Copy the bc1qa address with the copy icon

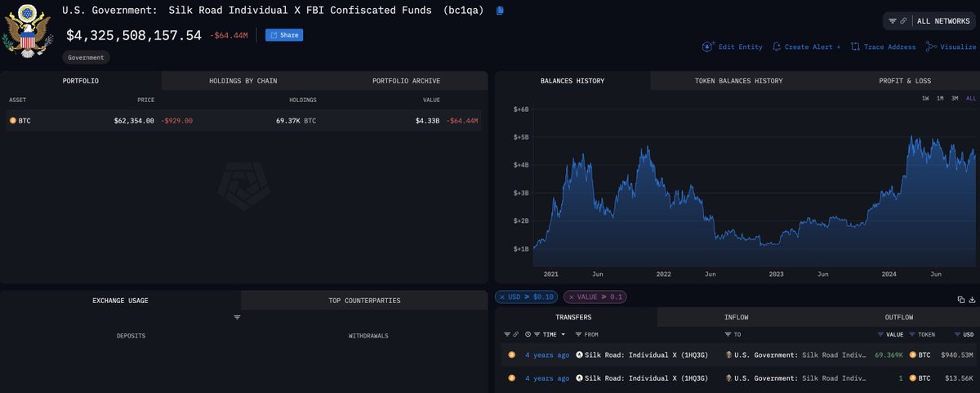tap(500, 11)
